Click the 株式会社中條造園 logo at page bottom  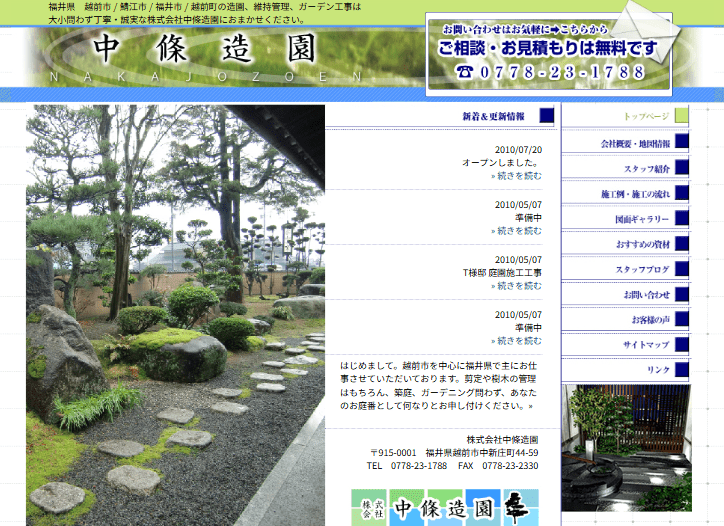pyautogui.click(x=445, y=507)
